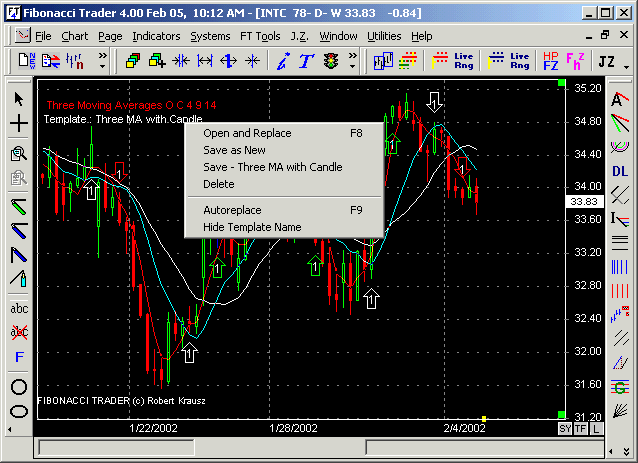Toggle the SY button under the price scale
Screen dimensions: 638x463
[565, 428]
